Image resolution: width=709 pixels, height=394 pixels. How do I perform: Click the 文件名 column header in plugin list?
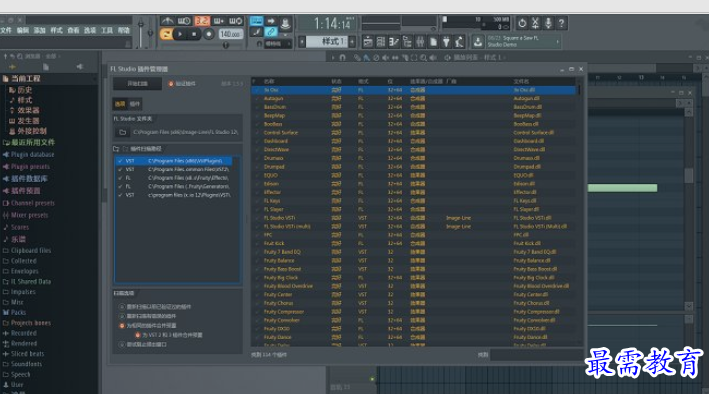pyautogui.click(x=521, y=81)
